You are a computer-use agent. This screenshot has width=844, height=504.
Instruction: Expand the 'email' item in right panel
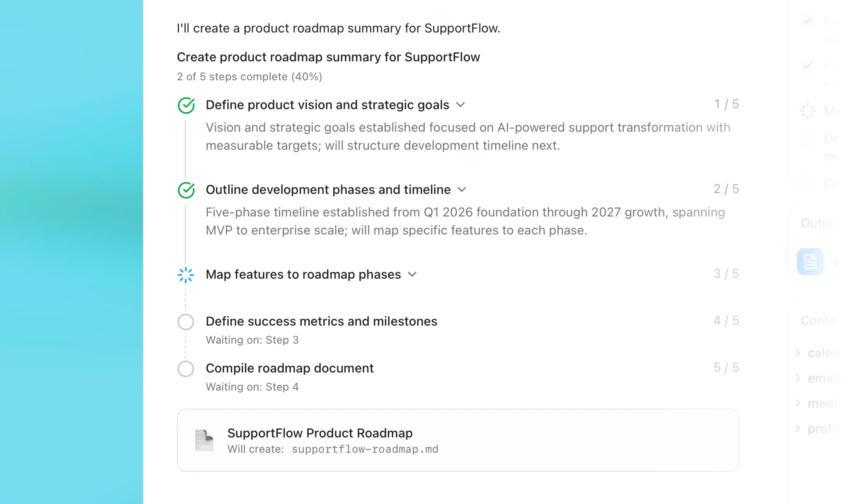coord(798,378)
